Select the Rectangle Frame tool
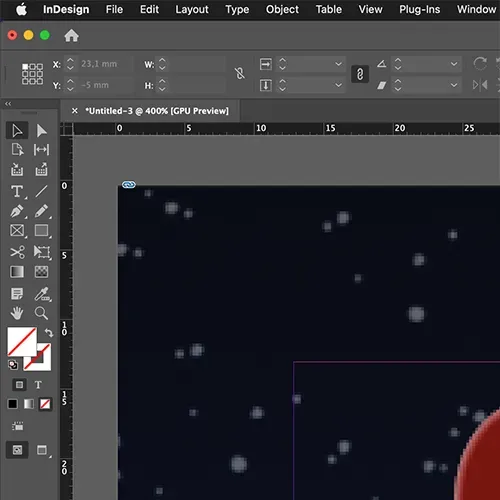 [17, 230]
